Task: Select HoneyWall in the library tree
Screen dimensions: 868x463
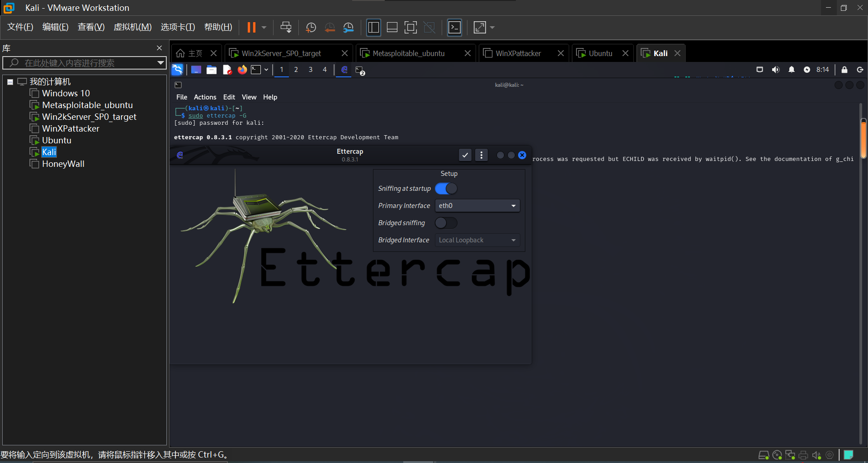Action: click(63, 164)
